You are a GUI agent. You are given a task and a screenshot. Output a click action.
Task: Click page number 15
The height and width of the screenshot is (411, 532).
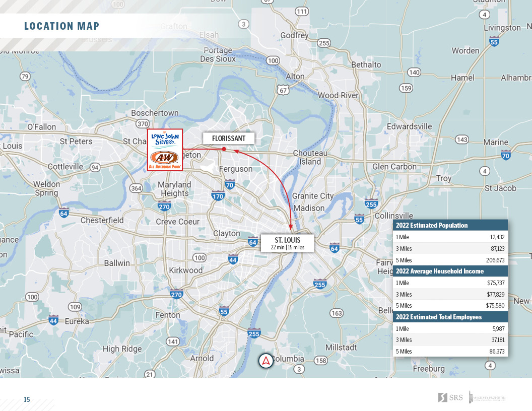[27, 399]
